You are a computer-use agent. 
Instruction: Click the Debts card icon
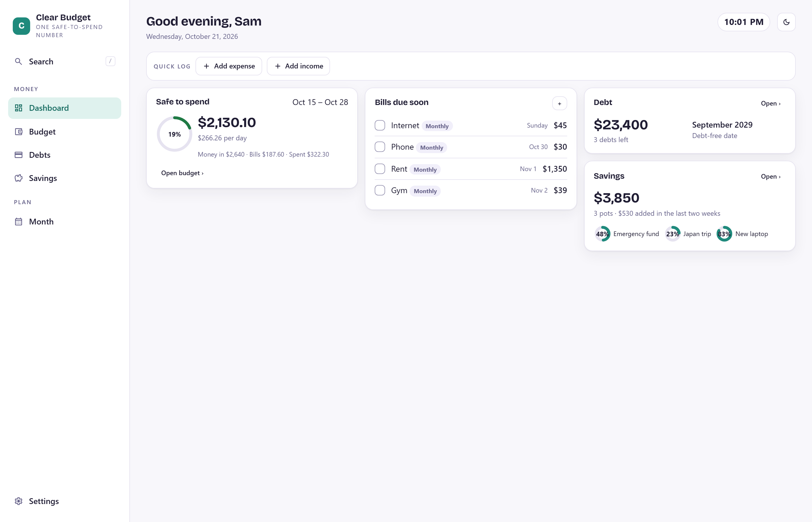[x=19, y=155]
